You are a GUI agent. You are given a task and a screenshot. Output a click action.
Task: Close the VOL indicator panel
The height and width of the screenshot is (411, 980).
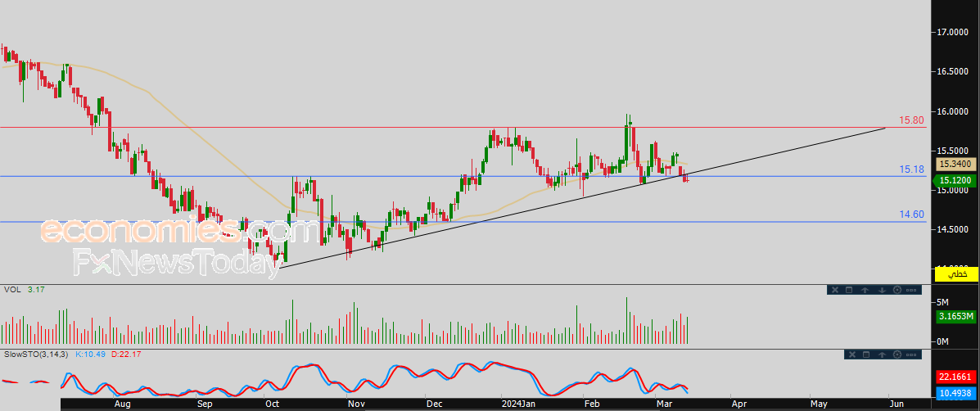point(834,290)
